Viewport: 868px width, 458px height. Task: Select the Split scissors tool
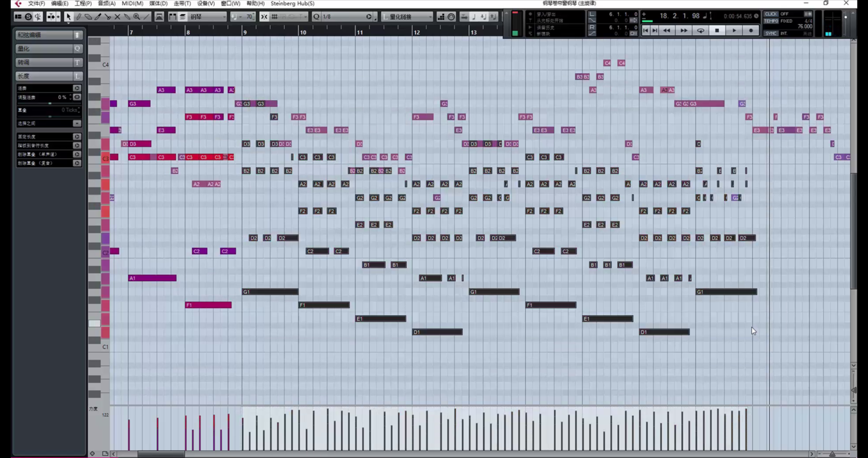(108, 17)
